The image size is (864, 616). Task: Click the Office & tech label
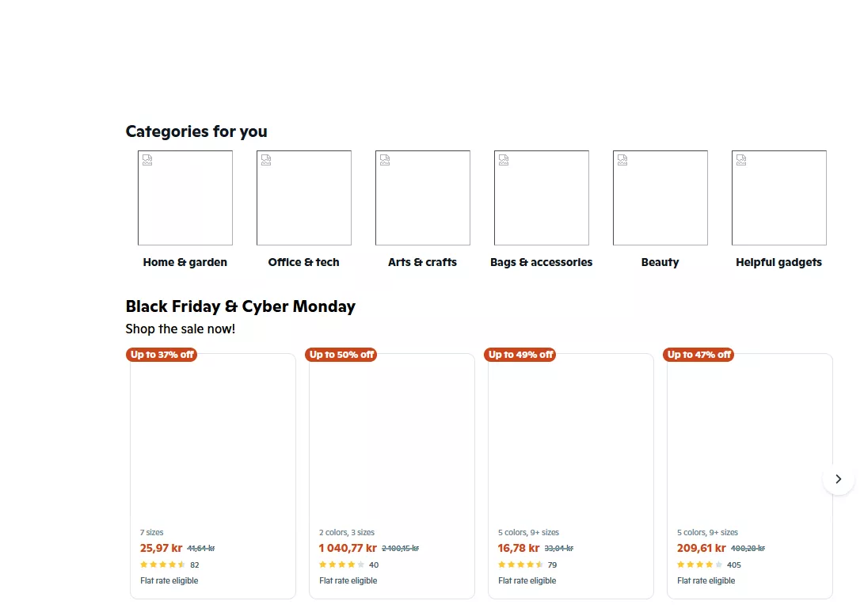(x=304, y=262)
